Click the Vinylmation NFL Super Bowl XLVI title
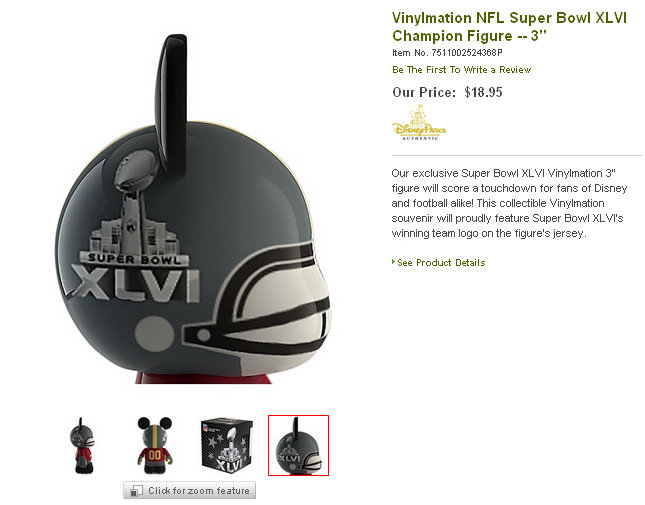The image size is (645, 505). (509, 27)
